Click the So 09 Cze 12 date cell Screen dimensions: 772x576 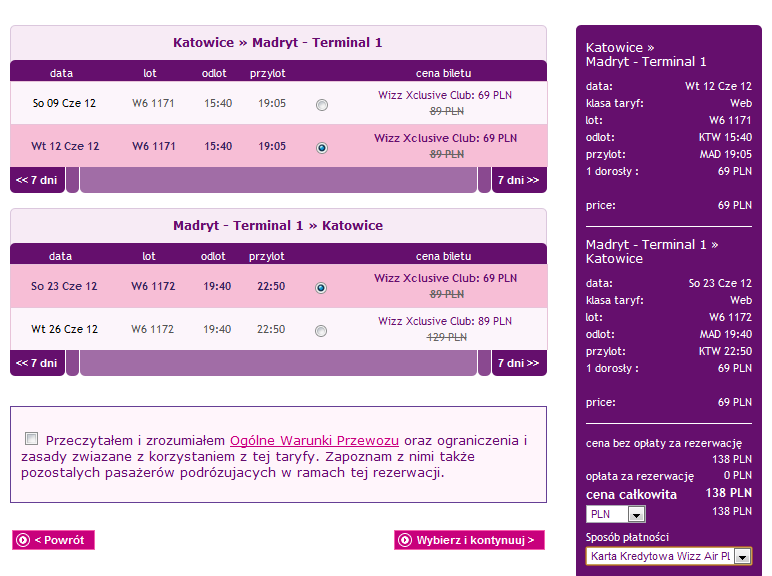click(x=64, y=103)
